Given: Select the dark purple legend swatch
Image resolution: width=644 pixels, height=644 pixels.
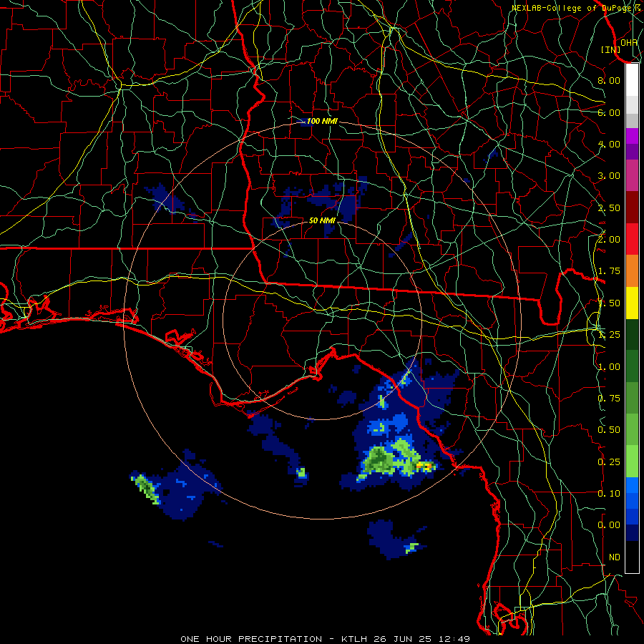Looking at the screenshot, I should coord(632,152).
